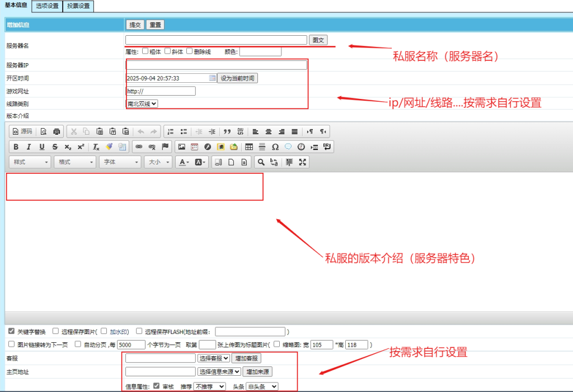This screenshot has width=573, height=392.
Task: Open the calendar picker beside the opening time
Action: pyautogui.click(x=212, y=78)
